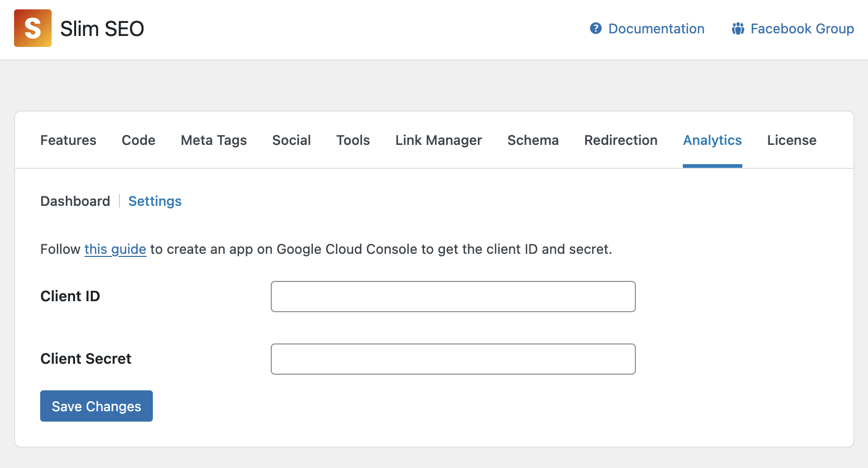The height and width of the screenshot is (468, 868).
Task: Go to the License tab
Action: tap(792, 140)
